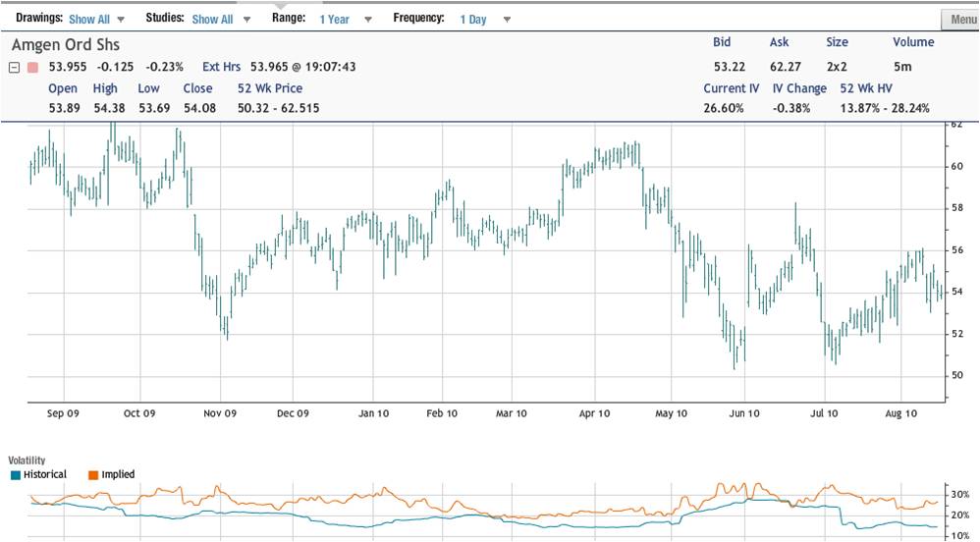Click the orange Implied volatility legend swatch

tap(93, 475)
